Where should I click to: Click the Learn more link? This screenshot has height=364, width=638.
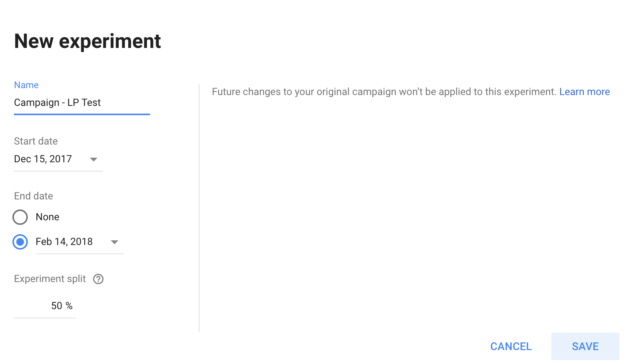584,92
